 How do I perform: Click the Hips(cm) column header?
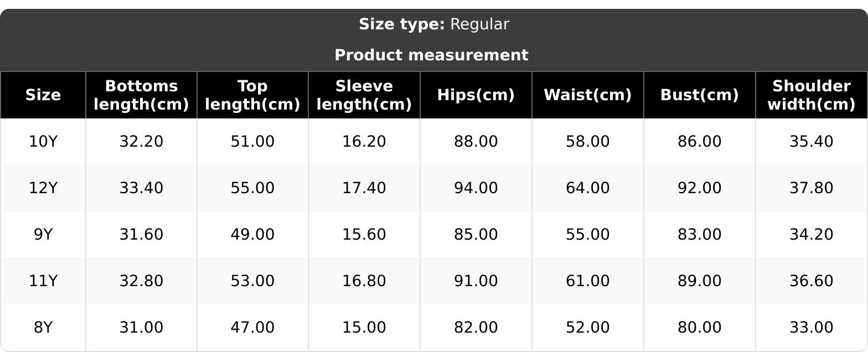476,95
